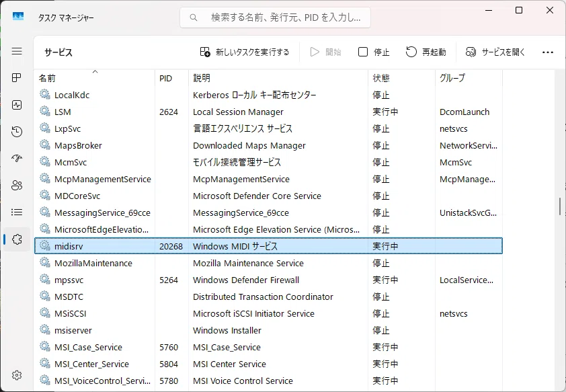Click PID 20268 cell

(171, 246)
